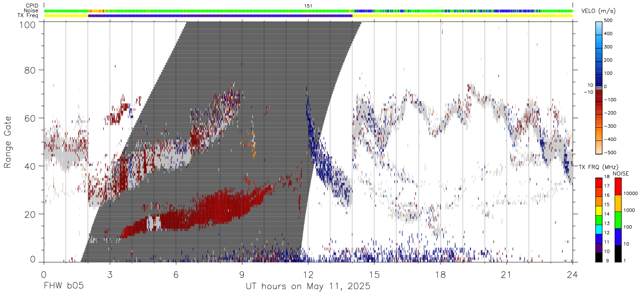Click the 'CPID' label at top left
The width and height of the screenshot is (644, 297).
pyautogui.click(x=32, y=6)
